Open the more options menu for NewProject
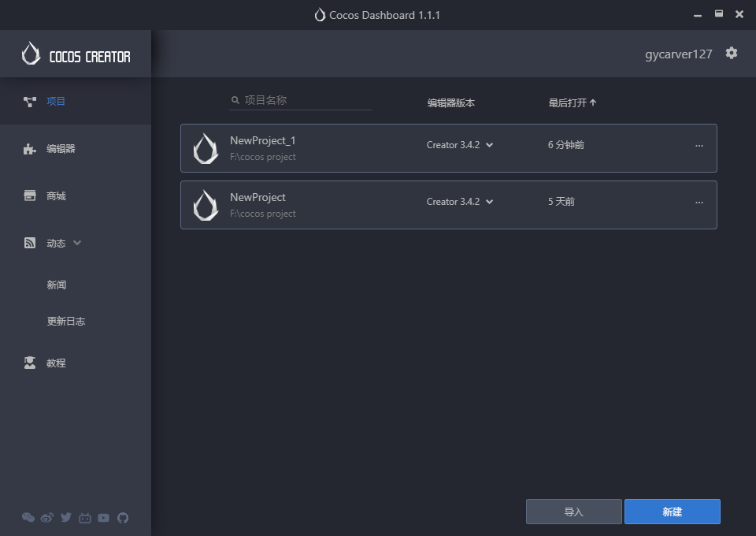The height and width of the screenshot is (536, 756). point(699,203)
